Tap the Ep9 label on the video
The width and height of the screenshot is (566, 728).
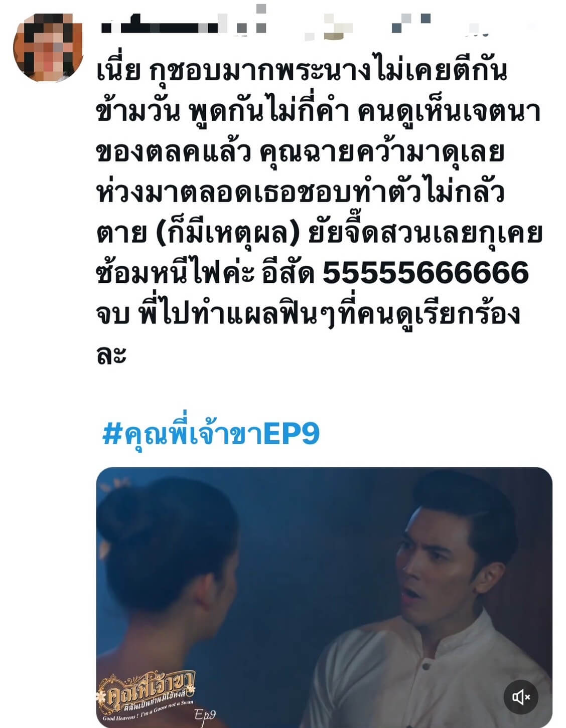click(205, 714)
